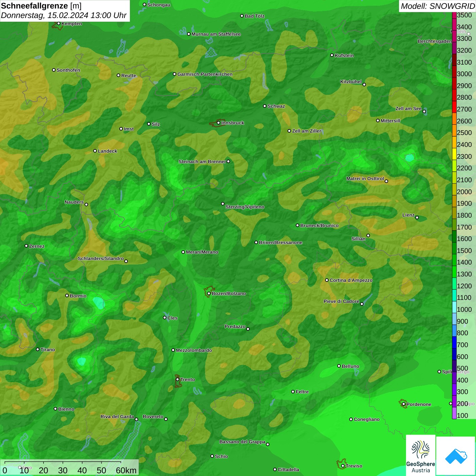Click the Zernez location marker
The image size is (476, 476).
click(26, 246)
